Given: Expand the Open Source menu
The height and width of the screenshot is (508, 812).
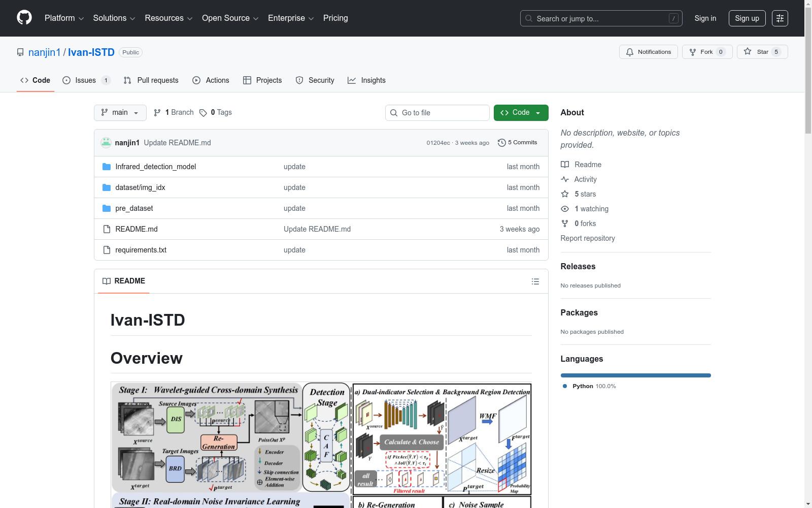Looking at the screenshot, I should click(x=230, y=18).
